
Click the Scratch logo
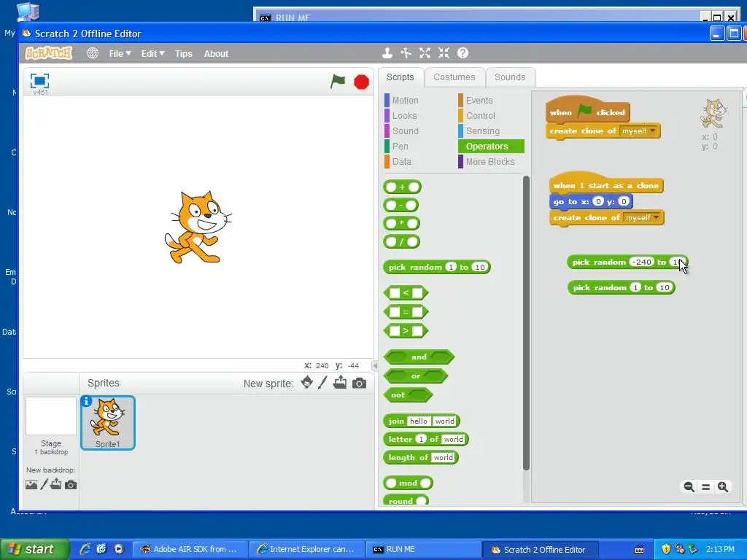point(49,52)
